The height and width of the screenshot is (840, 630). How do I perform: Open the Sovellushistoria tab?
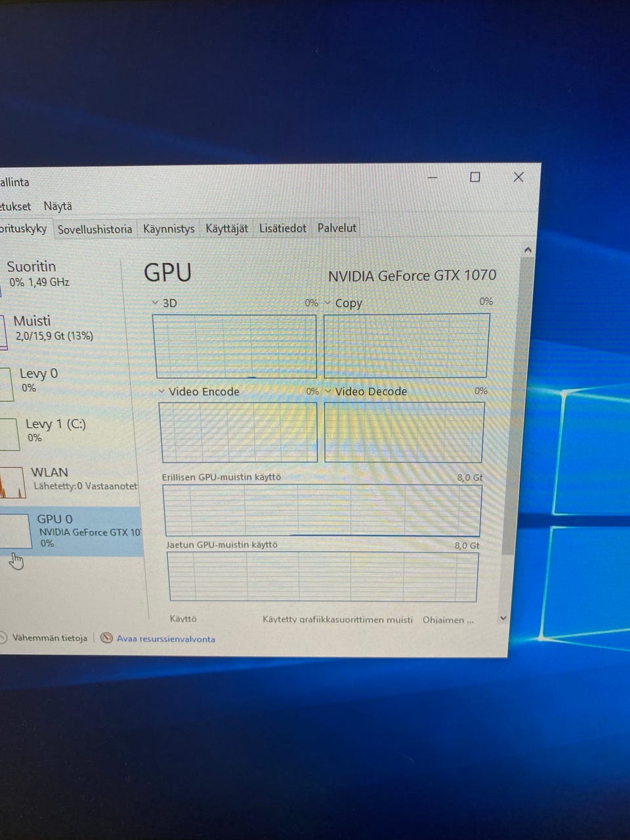click(94, 229)
